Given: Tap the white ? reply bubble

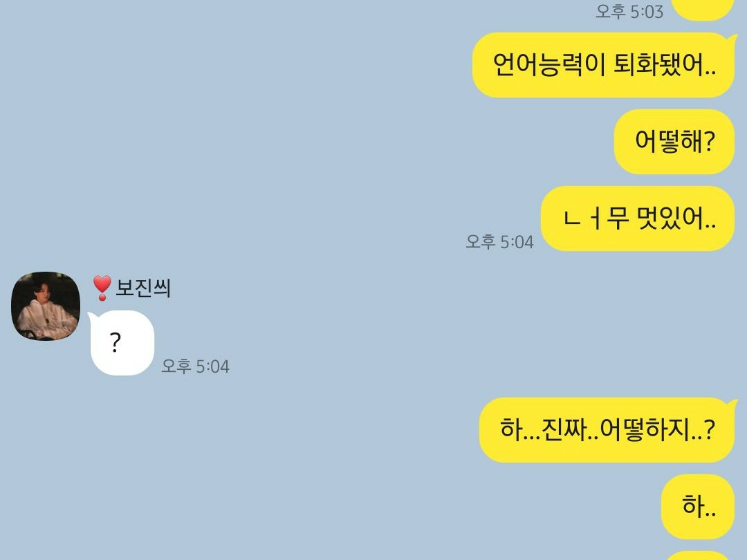Looking at the screenshot, I should tap(121, 343).
